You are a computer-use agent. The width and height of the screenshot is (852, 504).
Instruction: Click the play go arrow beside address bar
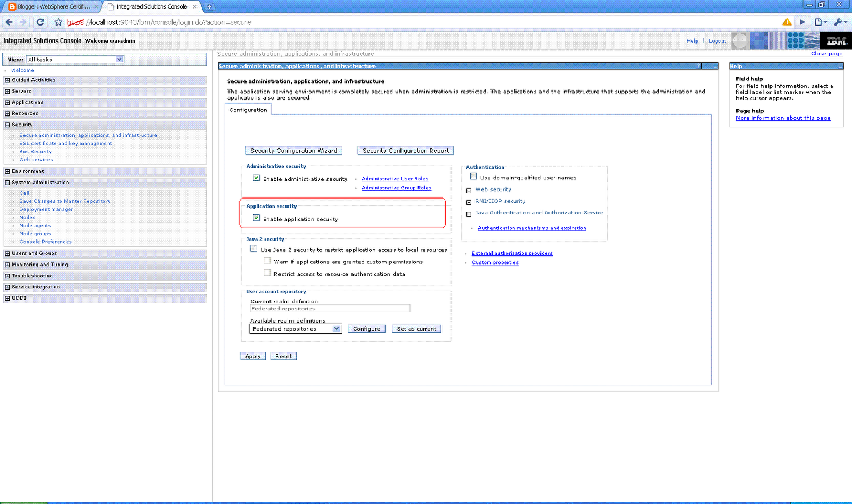802,22
